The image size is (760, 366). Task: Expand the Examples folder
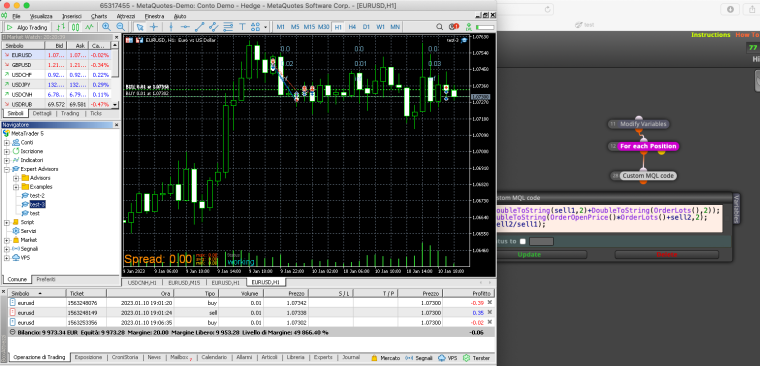[x=16, y=187]
